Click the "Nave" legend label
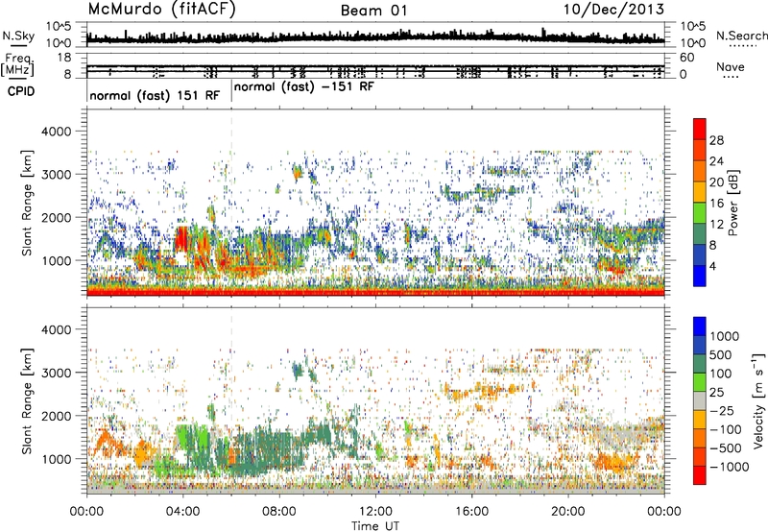Image resolution: width=768 pixels, height=532 pixels. [731, 66]
